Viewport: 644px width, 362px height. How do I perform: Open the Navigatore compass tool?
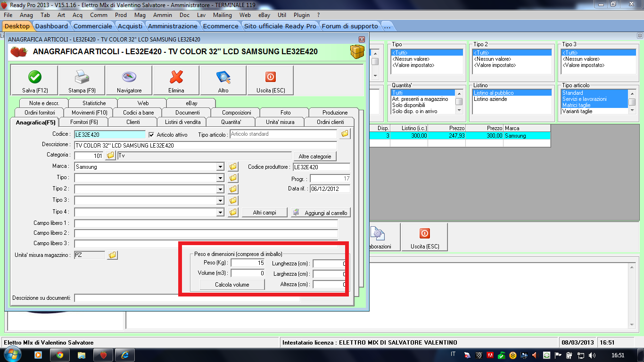129,80
